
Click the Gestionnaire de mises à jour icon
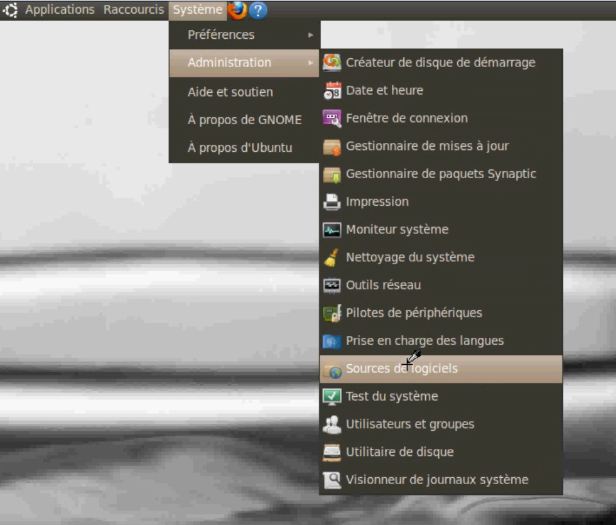point(332,146)
